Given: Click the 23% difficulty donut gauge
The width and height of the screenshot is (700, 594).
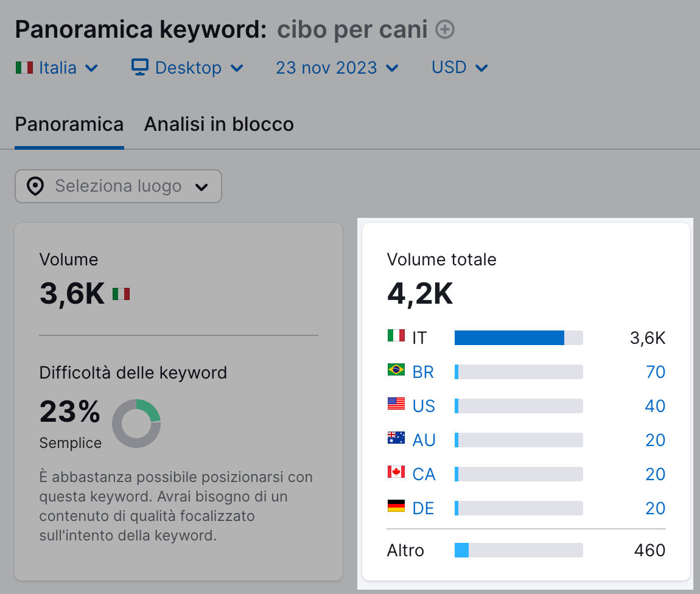Looking at the screenshot, I should [x=136, y=423].
